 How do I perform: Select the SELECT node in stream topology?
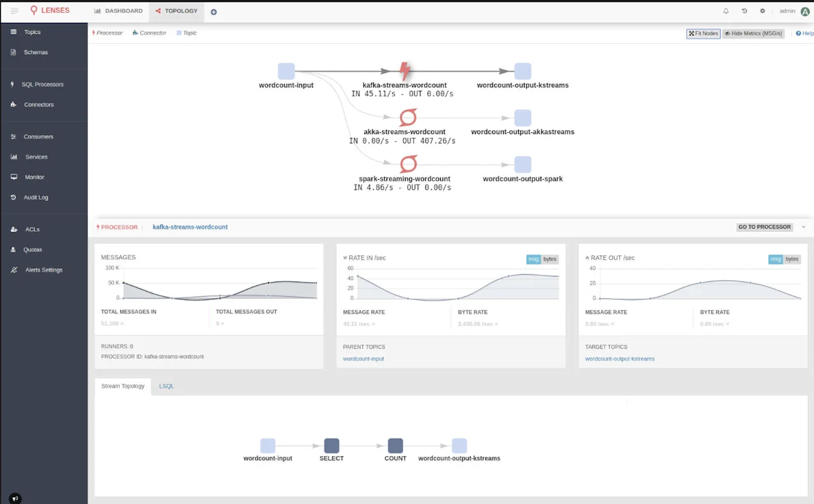coord(331,446)
